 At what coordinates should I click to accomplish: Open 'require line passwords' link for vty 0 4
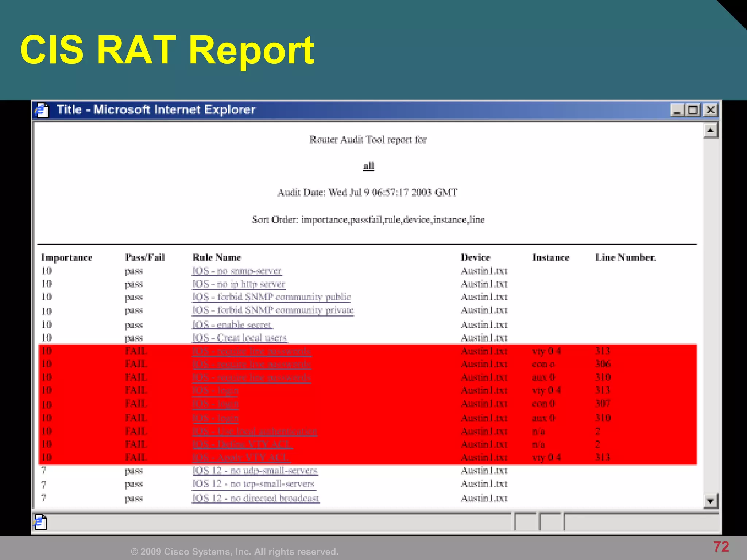coord(251,351)
